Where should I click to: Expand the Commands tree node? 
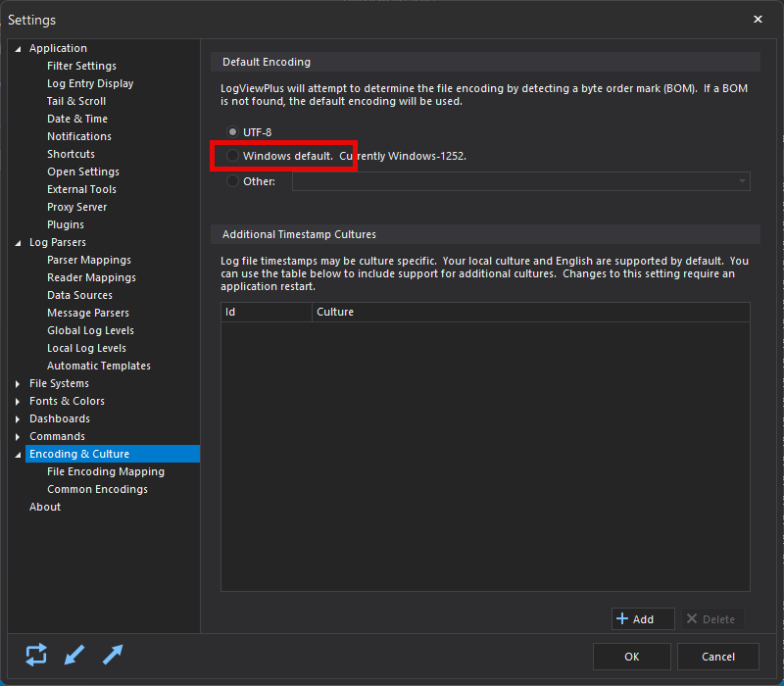[18, 436]
